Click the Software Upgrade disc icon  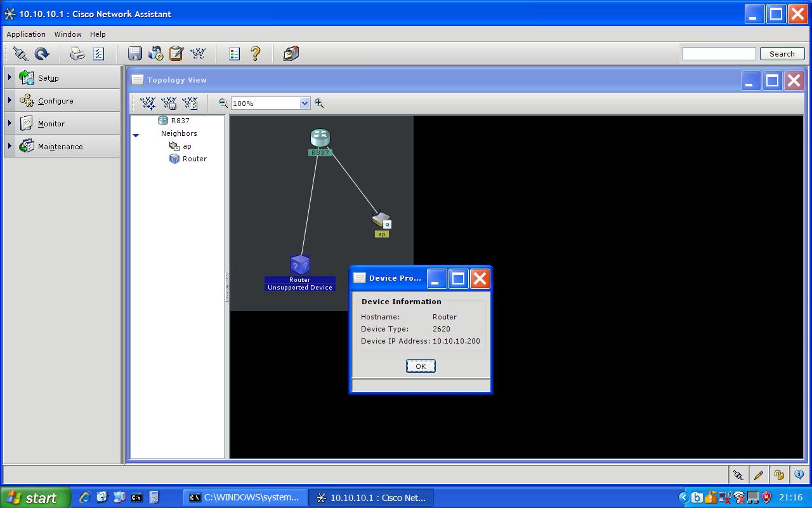pos(155,54)
